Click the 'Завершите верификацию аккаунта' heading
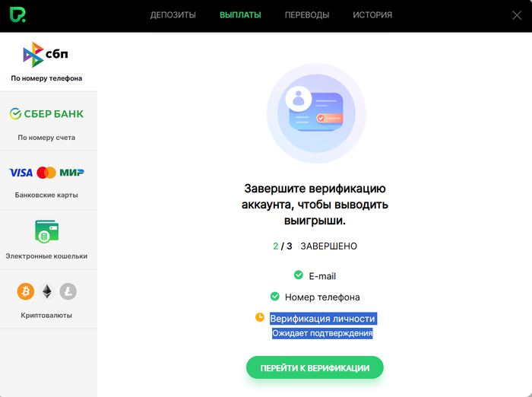Image resolution: width=532 pixels, height=397 pixels. pos(315,205)
